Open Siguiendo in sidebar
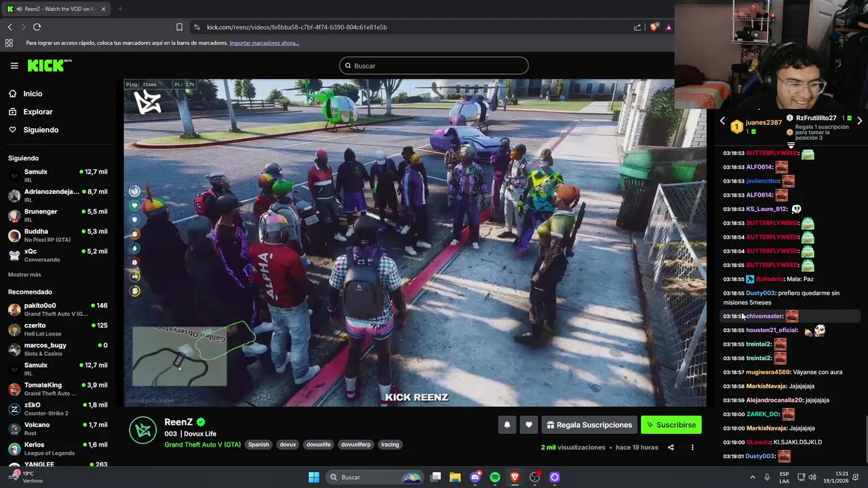Screen dimensions: 868x488 click(41, 129)
